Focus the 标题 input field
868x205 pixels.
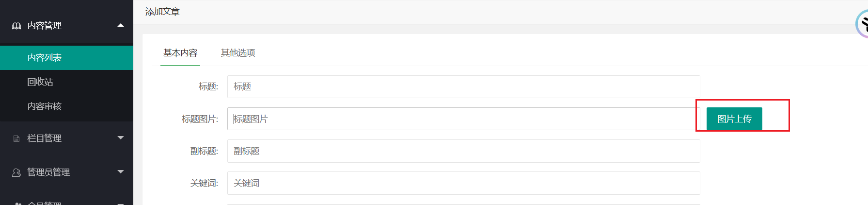(464, 86)
